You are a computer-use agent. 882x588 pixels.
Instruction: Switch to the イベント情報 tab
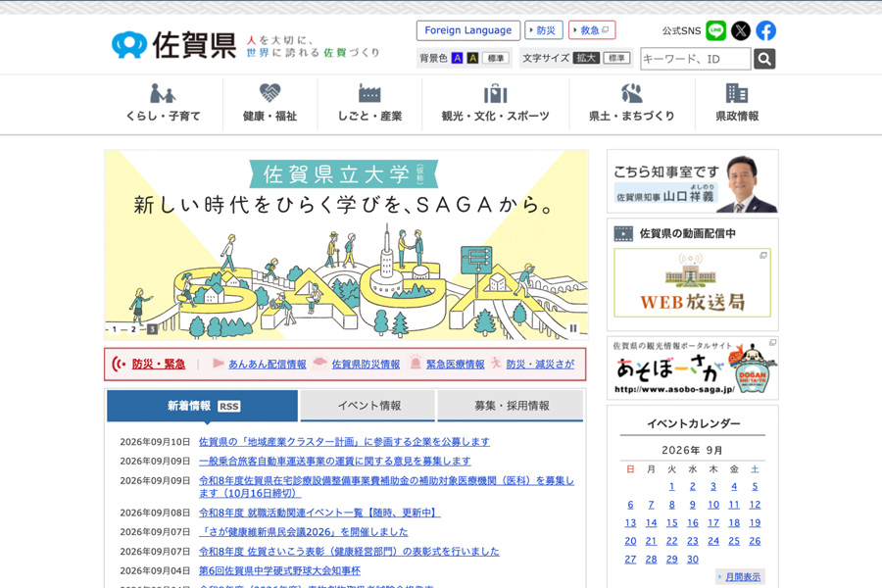[369, 406]
